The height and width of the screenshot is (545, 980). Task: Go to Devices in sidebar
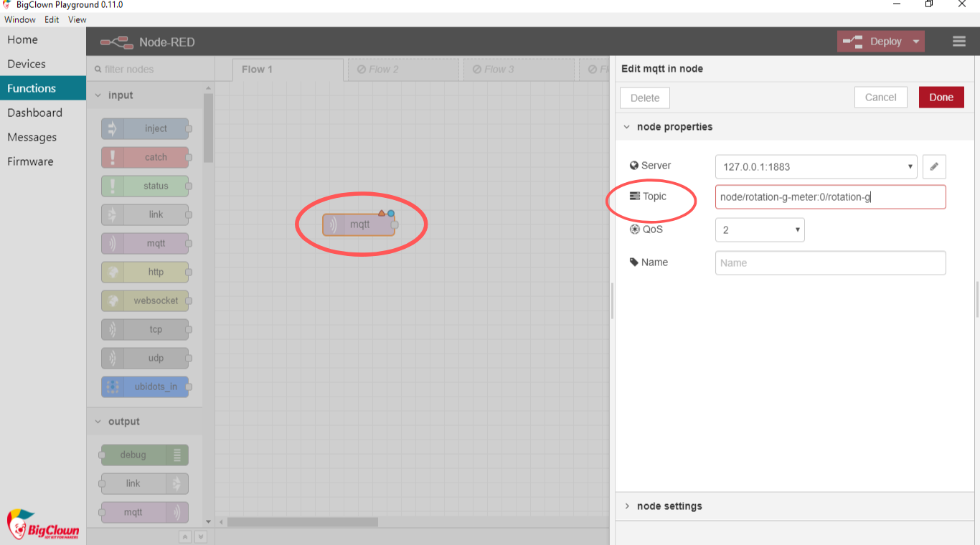[x=43, y=64]
